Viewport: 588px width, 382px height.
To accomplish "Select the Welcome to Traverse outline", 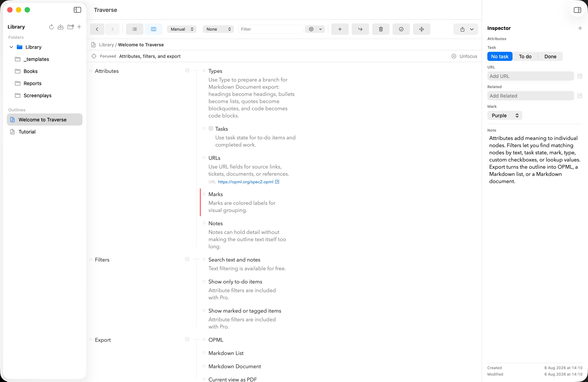I will click(x=44, y=120).
